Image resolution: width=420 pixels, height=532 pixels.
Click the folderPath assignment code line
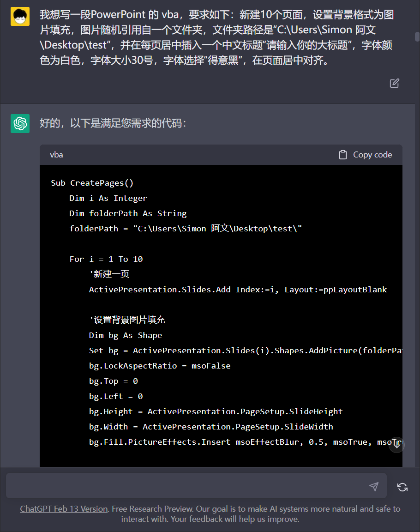click(186, 228)
